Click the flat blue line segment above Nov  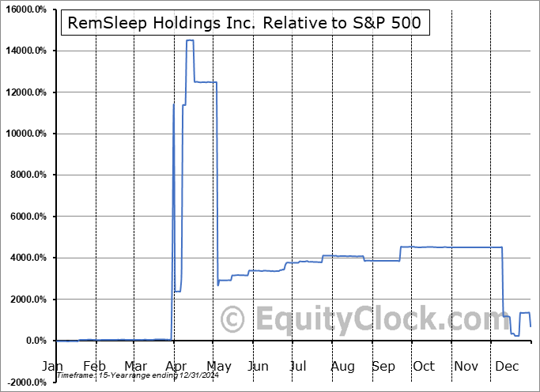(x=466, y=247)
